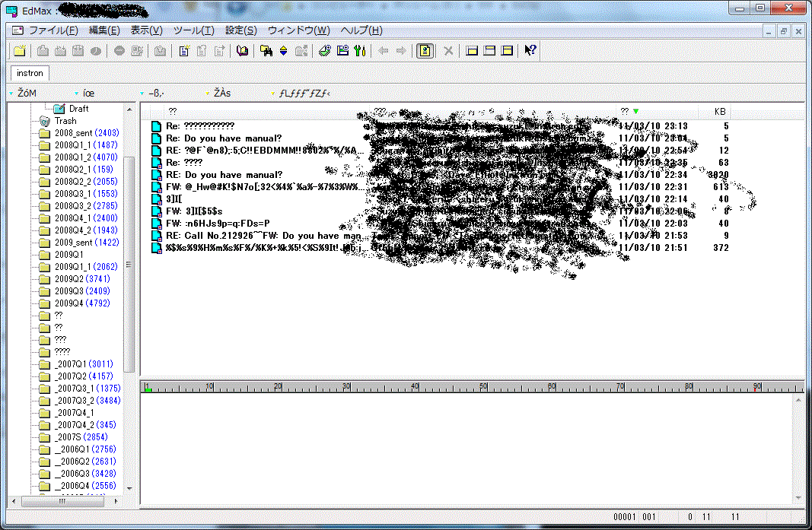812x530 pixels.
Task: Open the ツール(T) menu
Action: tap(193, 30)
